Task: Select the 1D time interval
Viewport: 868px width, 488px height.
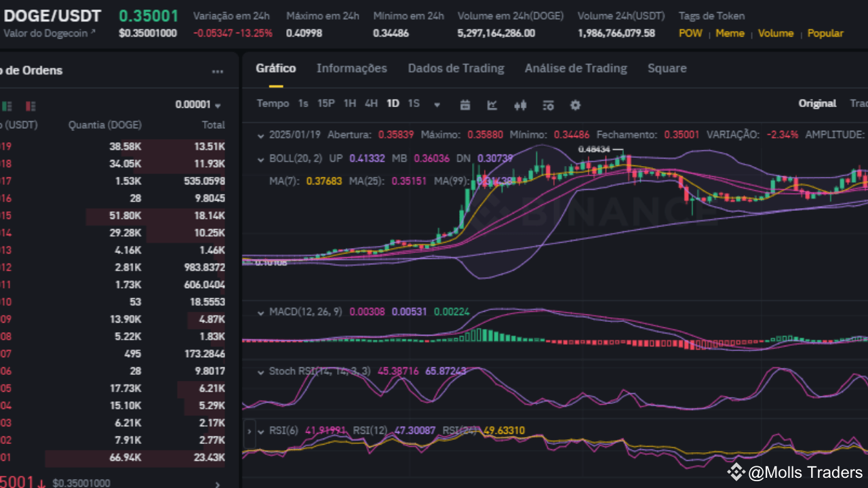Action: (393, 104)
